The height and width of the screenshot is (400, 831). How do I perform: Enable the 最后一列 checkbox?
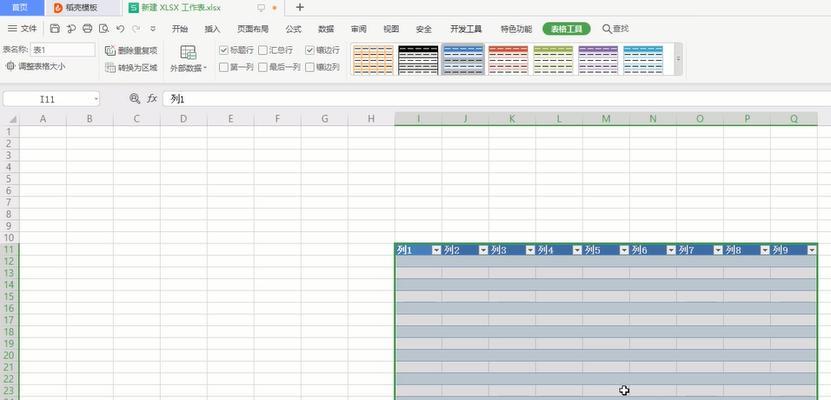[x=263, y=67]
